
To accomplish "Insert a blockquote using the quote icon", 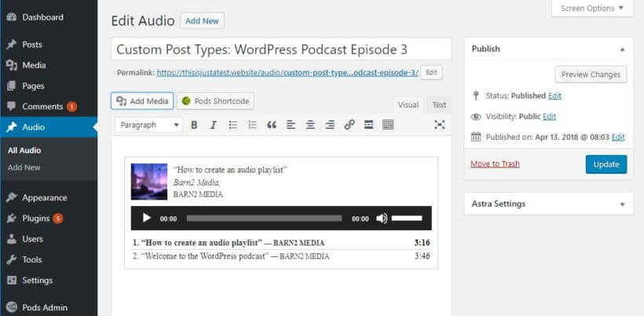I will coord(272,125).
